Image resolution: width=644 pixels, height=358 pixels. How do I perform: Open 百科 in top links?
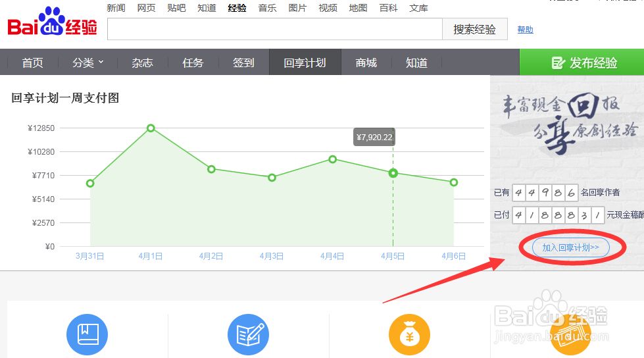(388, 8)
